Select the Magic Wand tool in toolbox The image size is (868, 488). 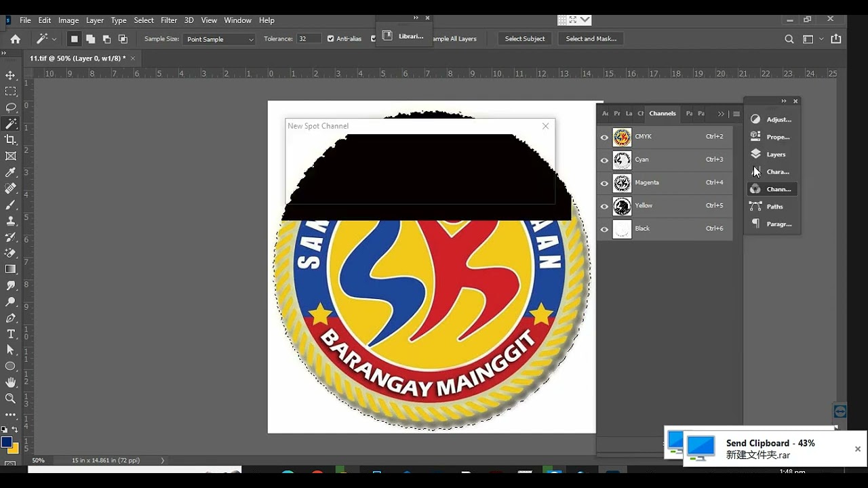[10, 124]
